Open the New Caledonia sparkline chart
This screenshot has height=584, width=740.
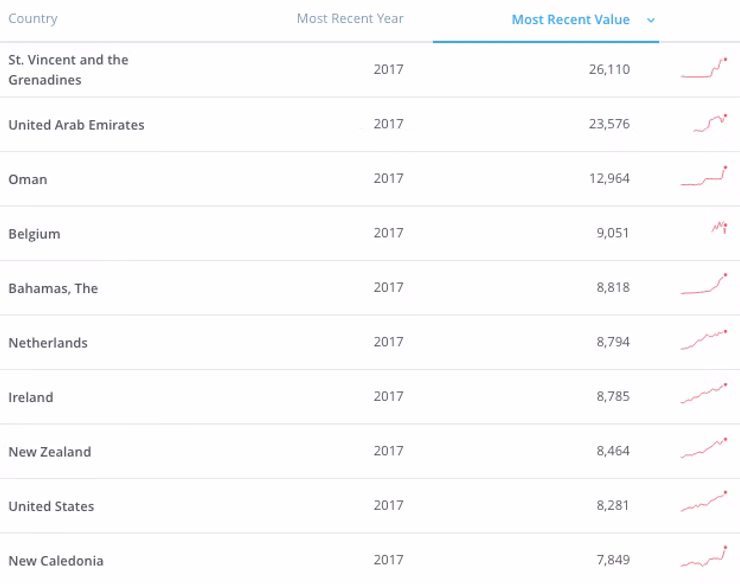click(x=704, y=557)
